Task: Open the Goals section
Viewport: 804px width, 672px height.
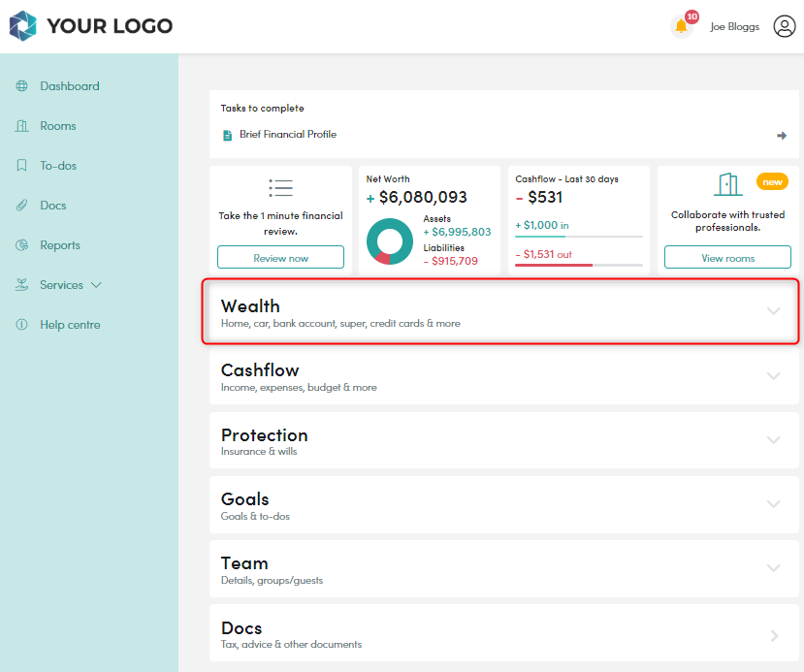Action: coord(773,503)
